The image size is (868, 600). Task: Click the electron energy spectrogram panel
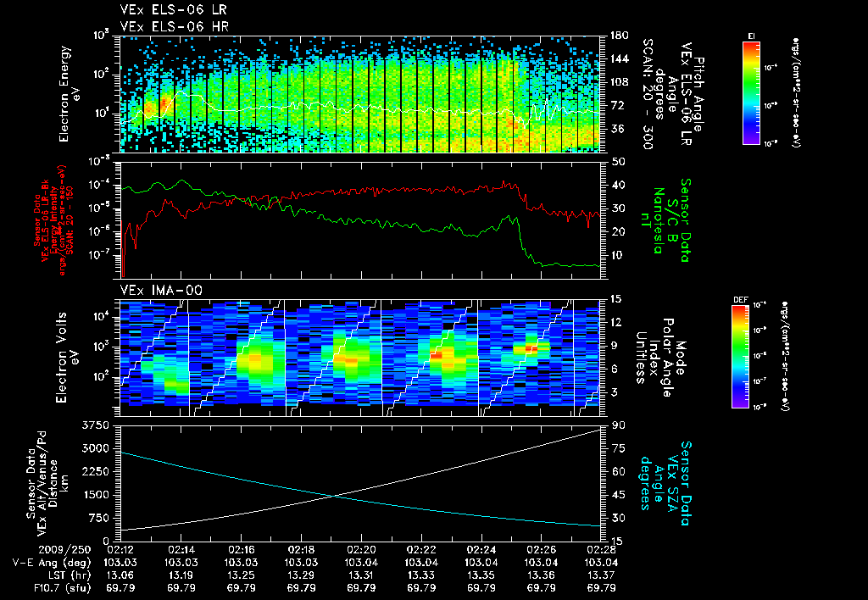[359, 94]
